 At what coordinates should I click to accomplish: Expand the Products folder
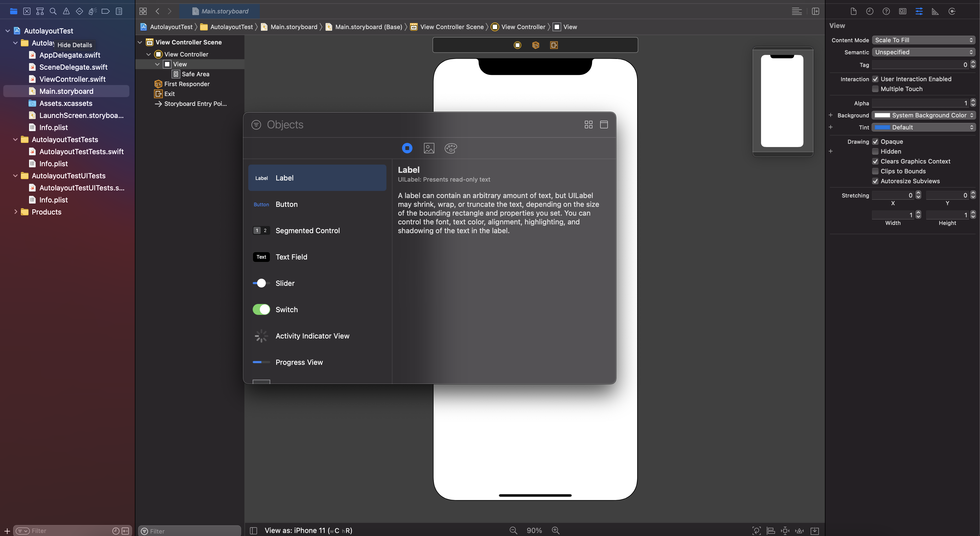[16, 212]
